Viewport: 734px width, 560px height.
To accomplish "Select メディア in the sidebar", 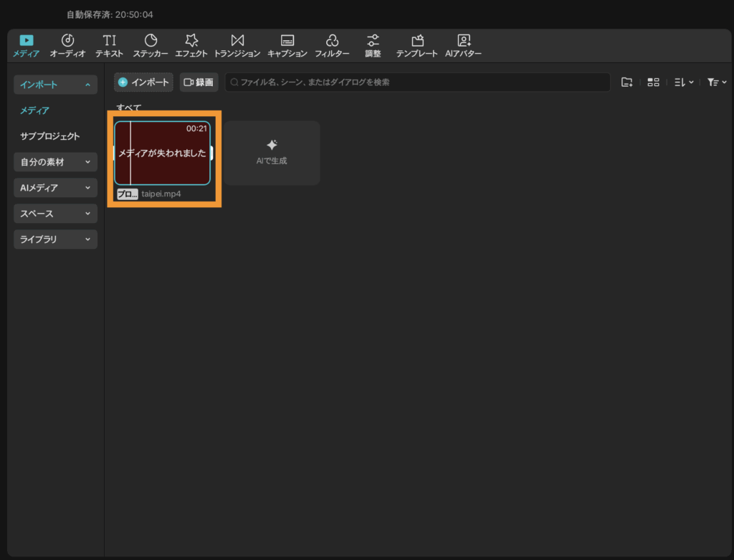I will pyautogui.click(x=34, y=110).
